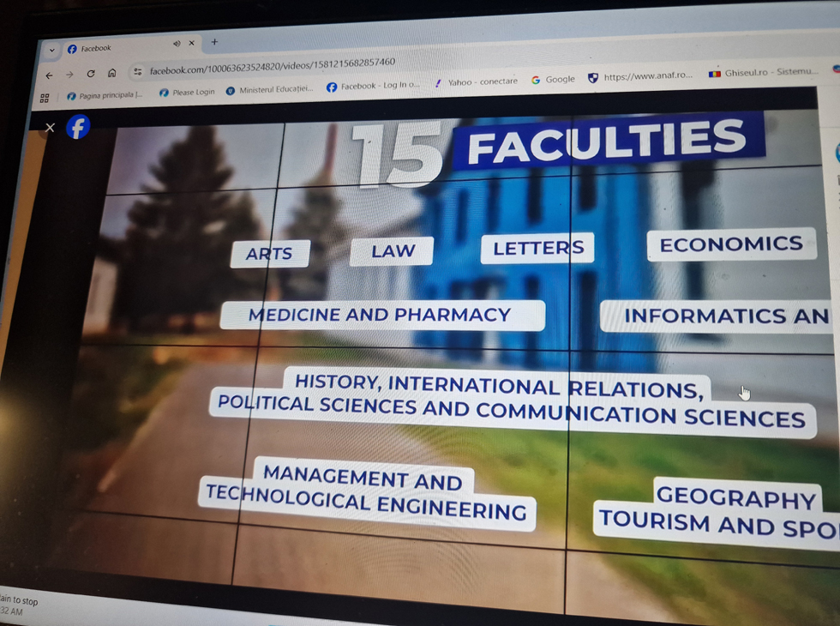Click the browser forward arrow
This screenshot has width=840, height=626.
[69, 75]
